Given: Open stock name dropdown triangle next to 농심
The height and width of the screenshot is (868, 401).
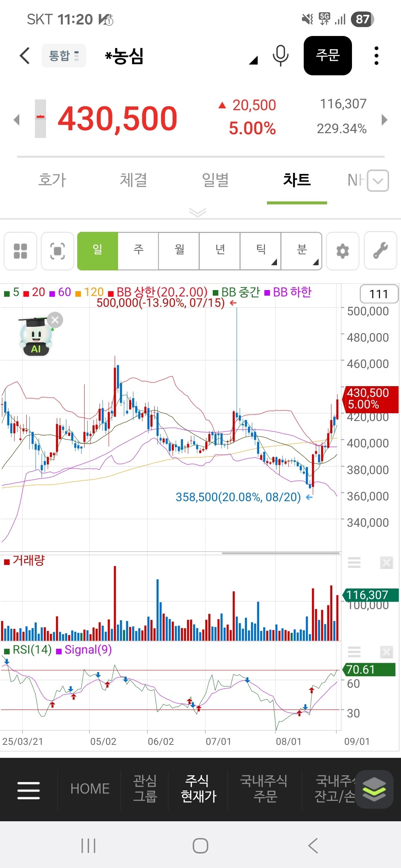Looking at the screenshot, I should point(253,60).
